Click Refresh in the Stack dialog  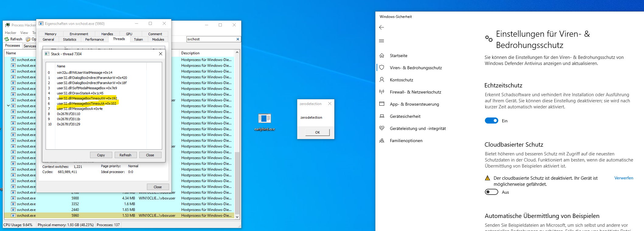click(x=125, y=155)
